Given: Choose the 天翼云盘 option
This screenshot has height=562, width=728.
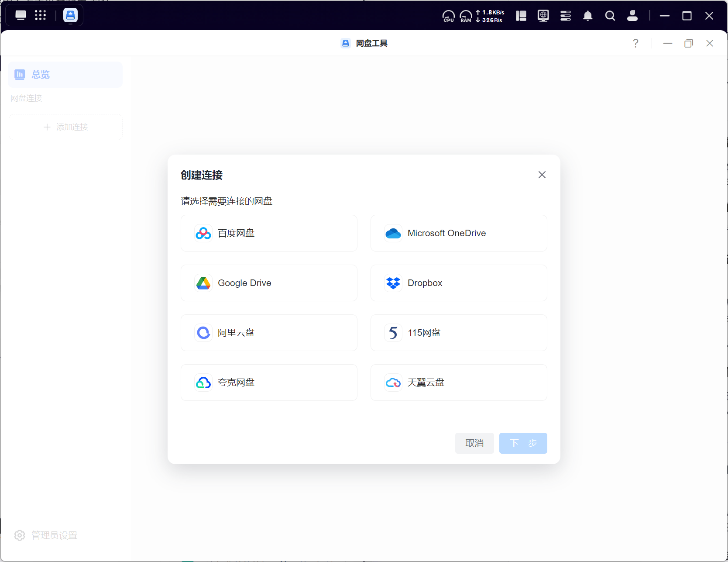Looking at the screenshot, I should coord(458,383).
